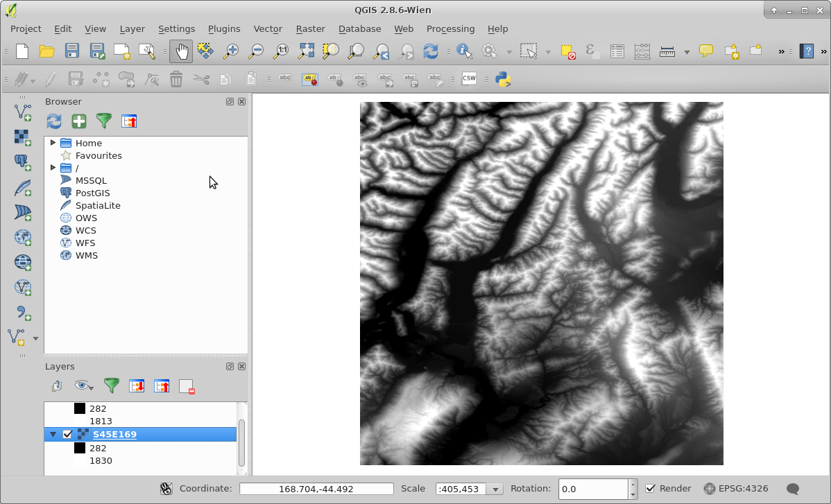Toggle visibility checkbox of S45E169 layer
831x504 pixels.
point(67,434)
